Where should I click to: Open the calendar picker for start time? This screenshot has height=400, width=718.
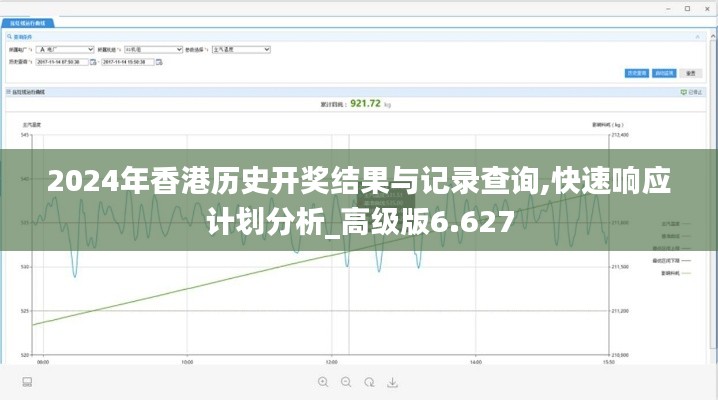tap(93, 61)
